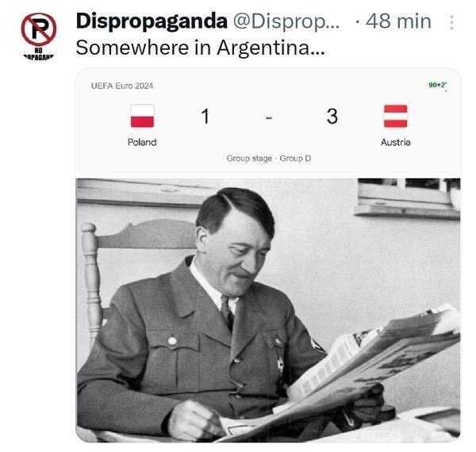Open the @Disprop... handle link
Screen dimensions: 476x452
click(x=286, y=22)
